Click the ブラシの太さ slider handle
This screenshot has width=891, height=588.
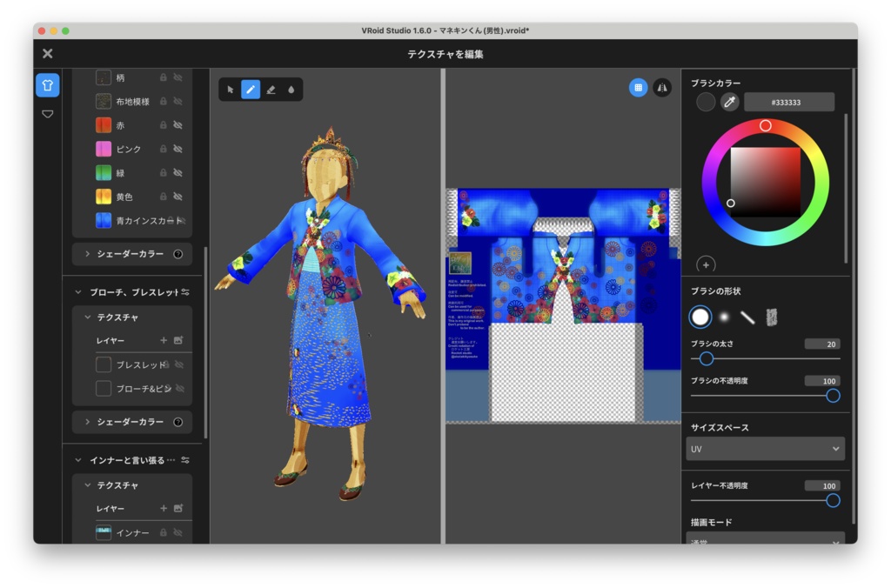pyautogui.click(x=707, y=358)
